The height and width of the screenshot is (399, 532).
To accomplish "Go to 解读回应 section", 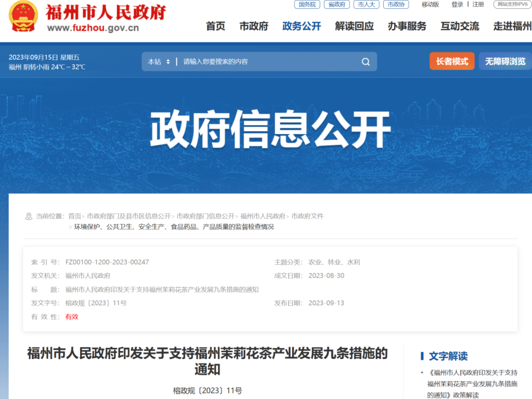I will (354, 27).
